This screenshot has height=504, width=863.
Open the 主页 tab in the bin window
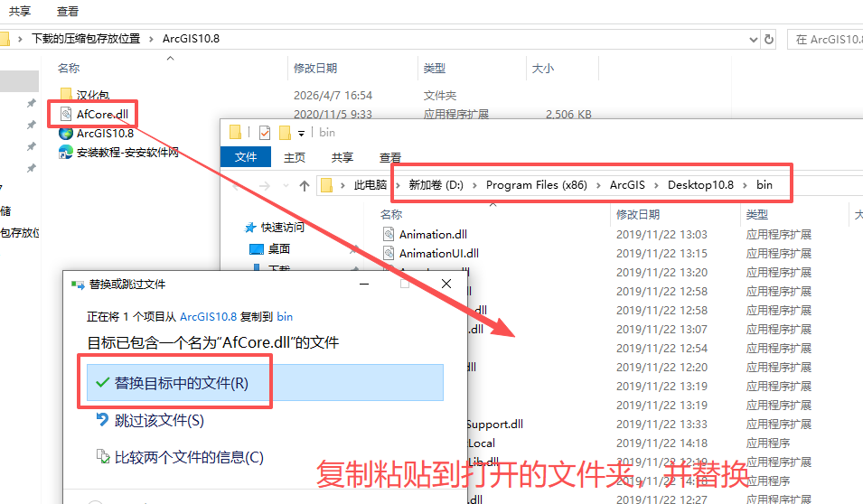click(295, 157)
